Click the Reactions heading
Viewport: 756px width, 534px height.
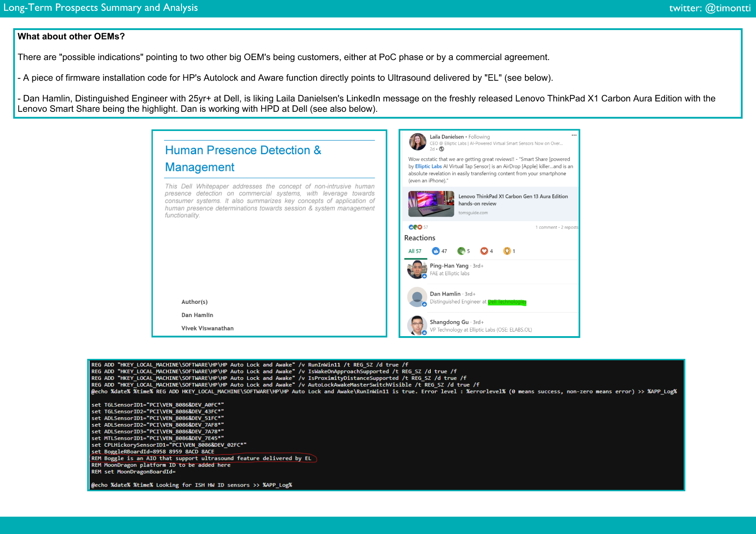(419, 238)
